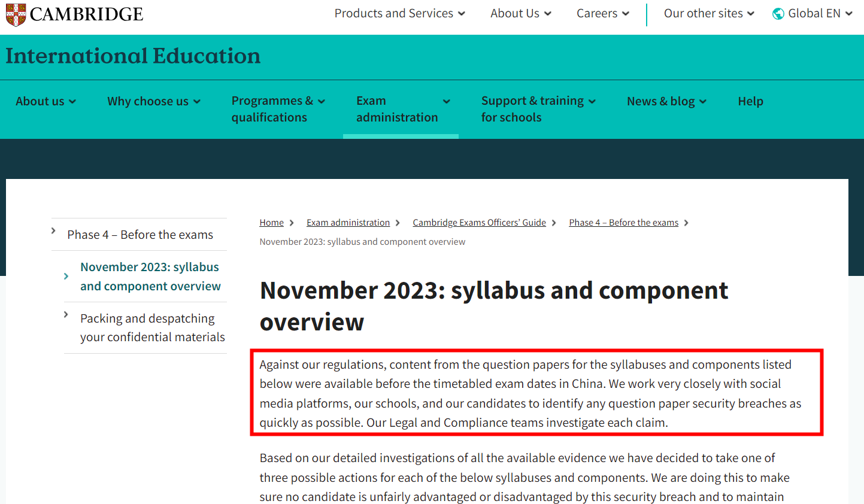Open the News & blog menu
Screen dimensions: 864x504
click(667, 101)
